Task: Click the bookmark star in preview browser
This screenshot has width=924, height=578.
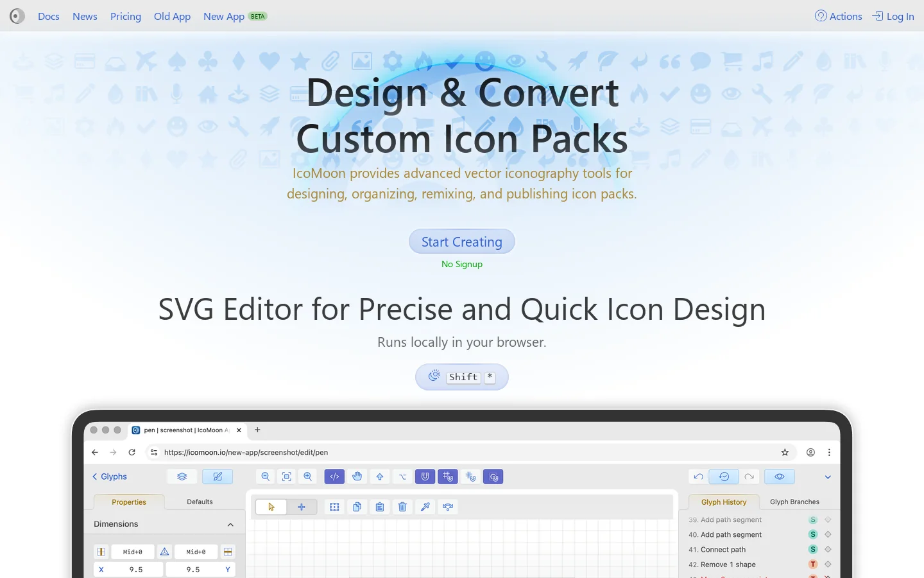Action: pos(785,452)
